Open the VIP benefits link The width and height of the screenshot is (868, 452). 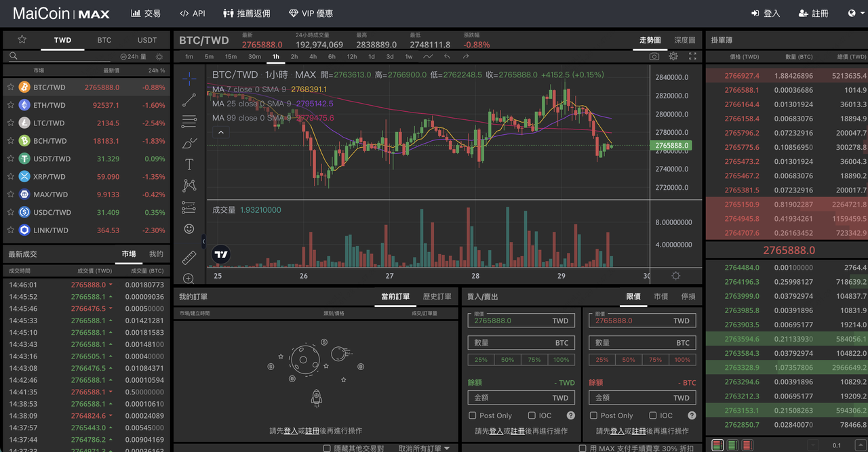tap(311, 14)
